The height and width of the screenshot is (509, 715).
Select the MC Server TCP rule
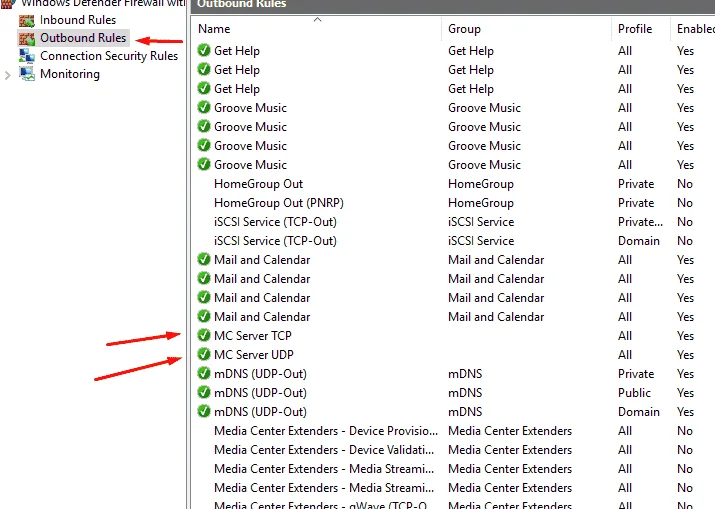253,336
